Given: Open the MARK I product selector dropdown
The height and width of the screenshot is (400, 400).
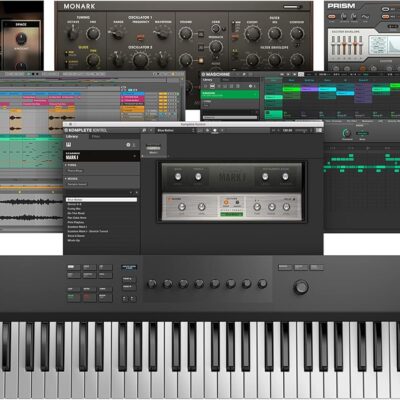Looking at the screenshot, I should [102, 156].
